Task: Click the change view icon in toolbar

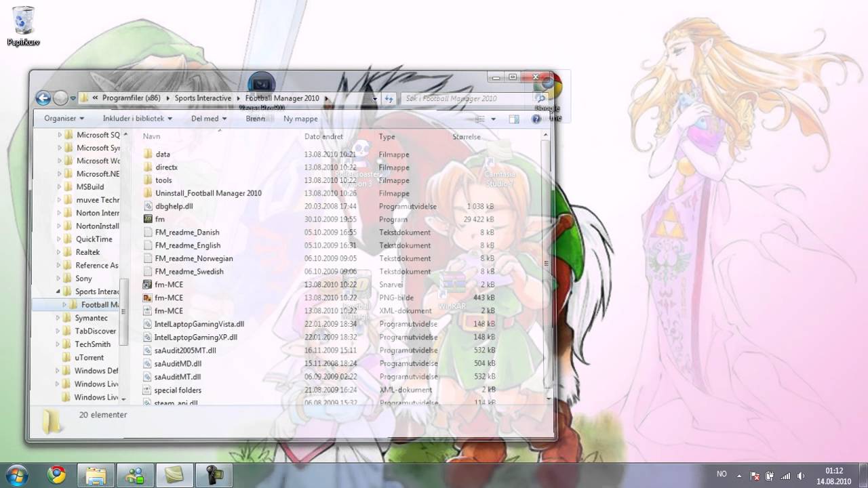Action: pos(479,119)
